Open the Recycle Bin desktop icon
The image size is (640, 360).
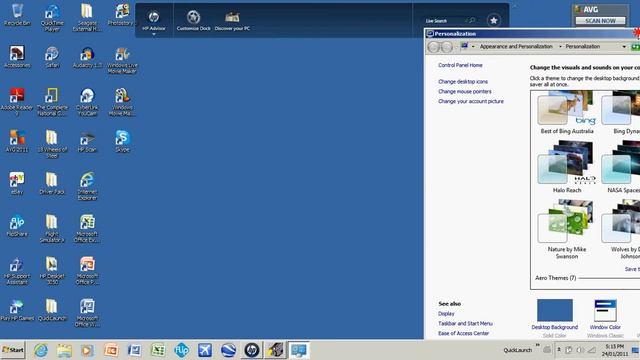(x=17, y=15)
